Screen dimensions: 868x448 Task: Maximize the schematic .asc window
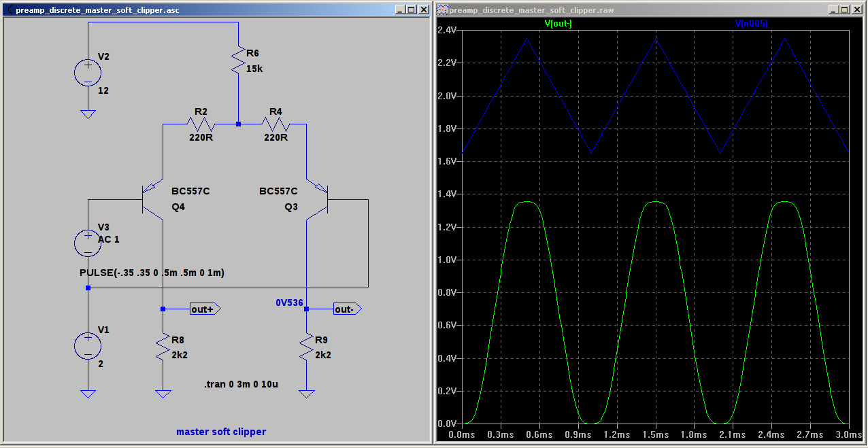pos(411,10)
